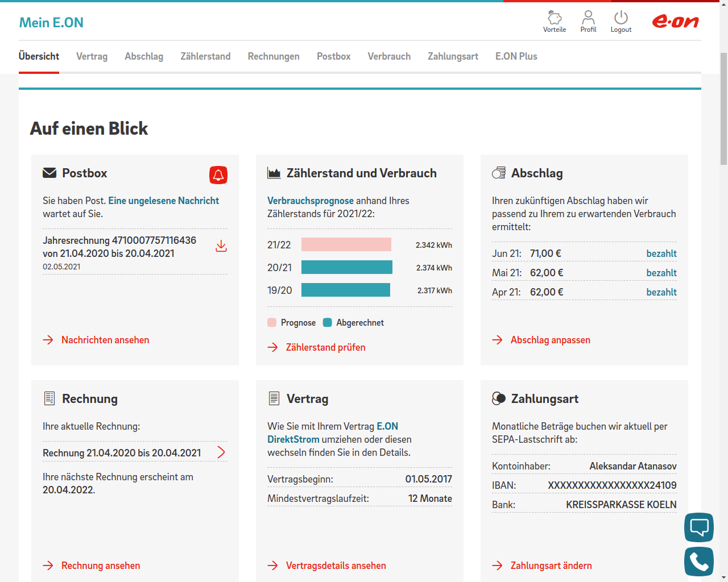Click bezahlt status for Jun 21
Image resolution: width=728 pixels, height=582 pixels.
(x=661, y=253)
